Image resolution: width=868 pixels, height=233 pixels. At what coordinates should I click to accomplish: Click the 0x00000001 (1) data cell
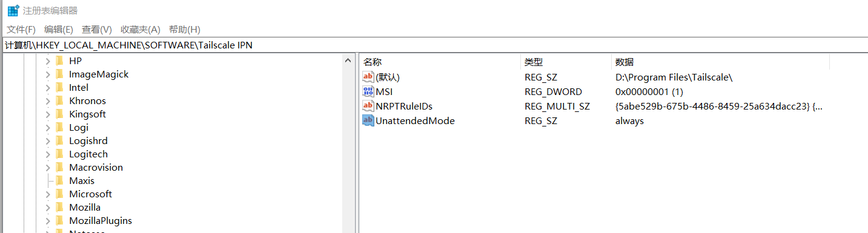(x=649, y=91)
